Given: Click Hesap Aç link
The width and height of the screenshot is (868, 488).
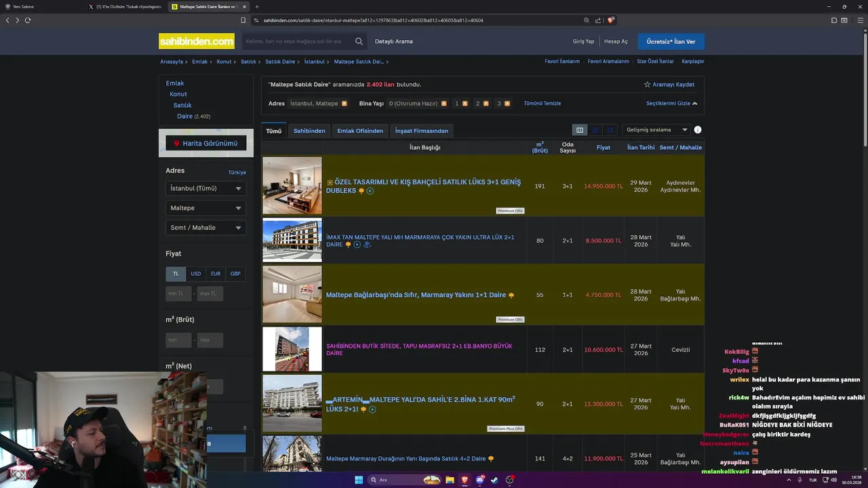Looking at the screenshot, I should click(x=616, y=41).
